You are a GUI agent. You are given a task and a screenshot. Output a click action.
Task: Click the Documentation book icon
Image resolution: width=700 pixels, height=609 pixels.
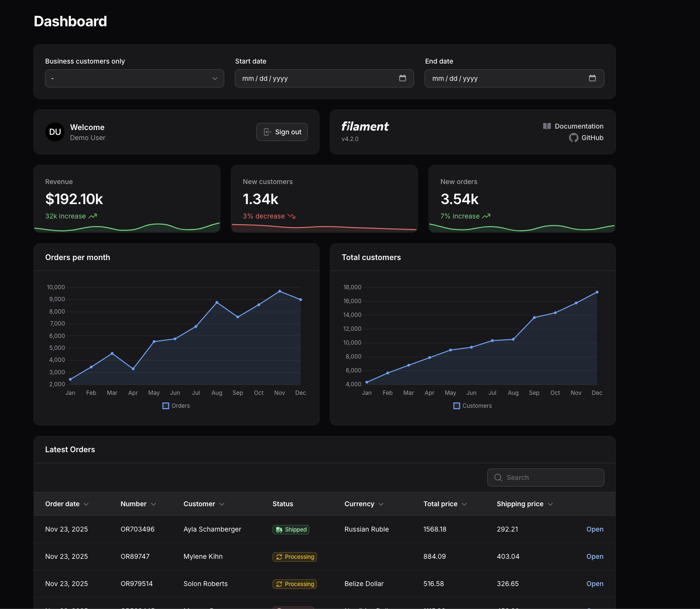547,126
